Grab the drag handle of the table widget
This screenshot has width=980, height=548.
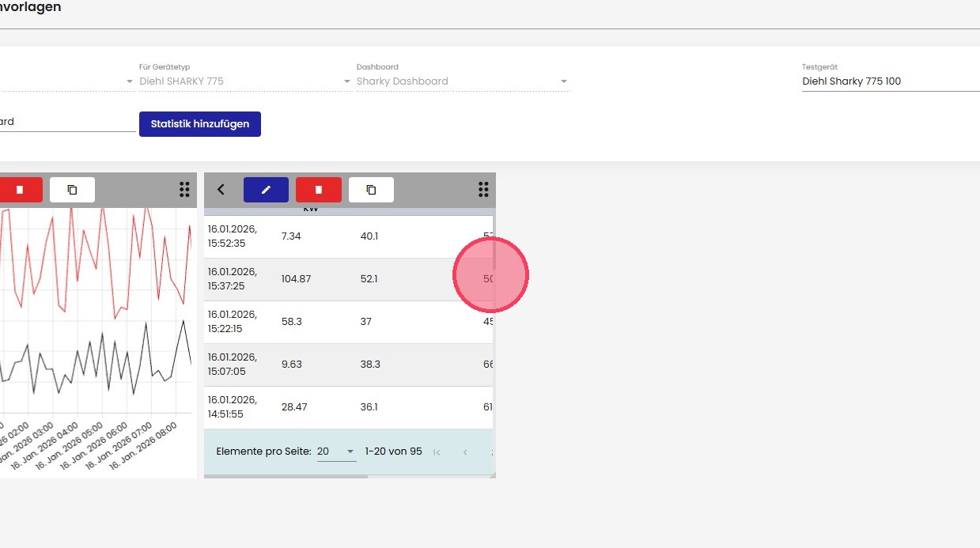click(x=483, y=189)
